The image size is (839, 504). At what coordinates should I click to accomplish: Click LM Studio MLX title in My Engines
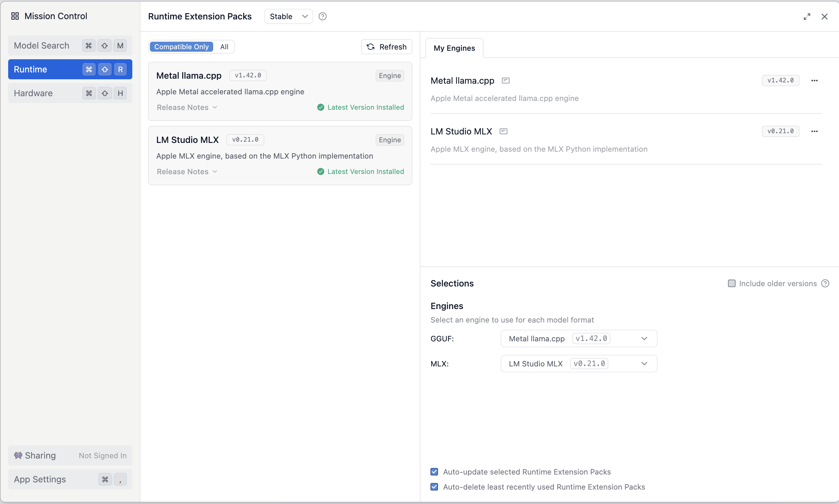click(x=461, y=131)
